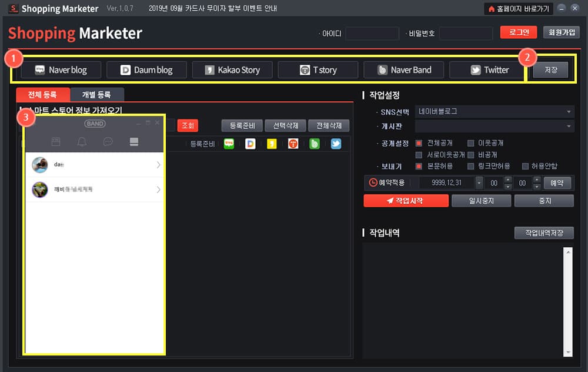Viewport: 588px width, 372px height.
Task: Click the red 조회 button
Action: click(188, 125)
